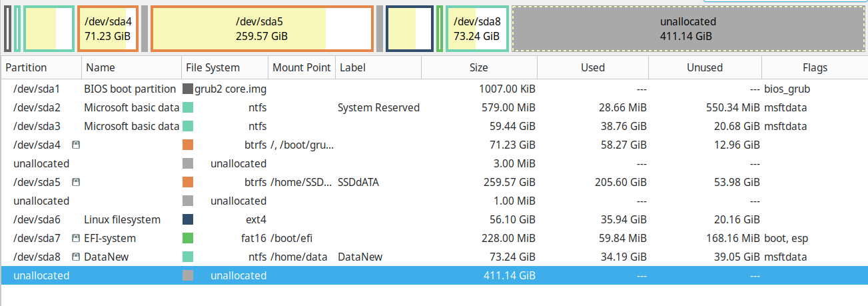868x306 pixels.
Task: Click the Size column header
Action: point(478,67)
